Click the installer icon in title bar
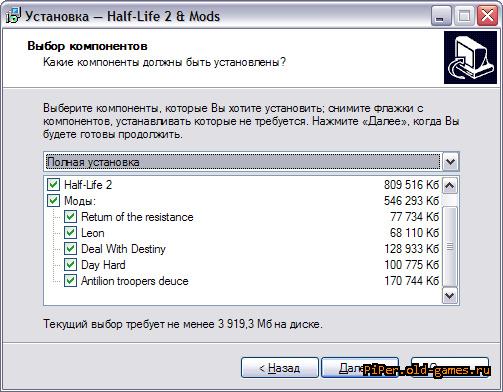This screenshot has height=392, width=503. pyautogui.click(x=13, y=16)
